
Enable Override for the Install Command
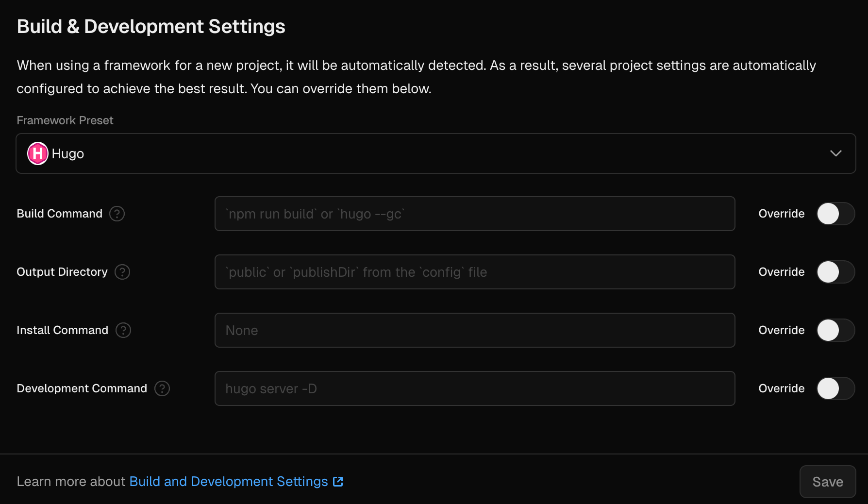(835, 330)
